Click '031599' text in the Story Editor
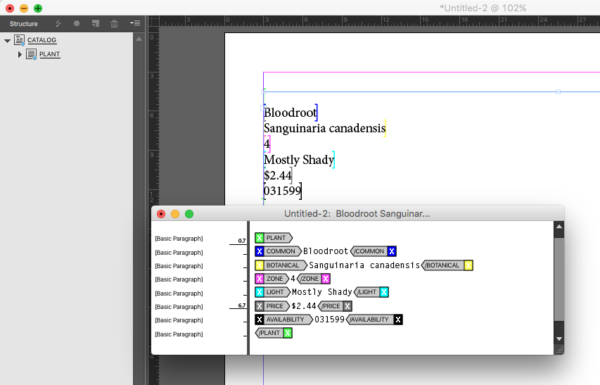Image resolution: width=600 pixels, height=385 pixels. click(329, 320)
